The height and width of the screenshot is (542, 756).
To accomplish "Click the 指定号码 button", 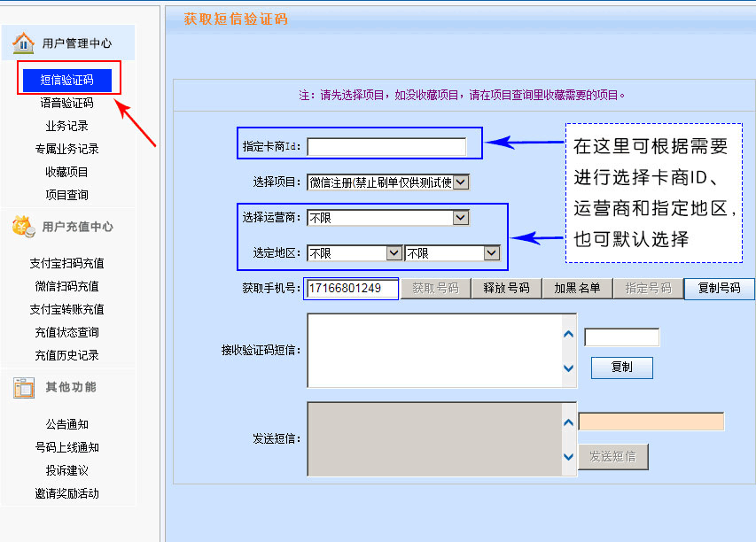I will pos(649,289).
